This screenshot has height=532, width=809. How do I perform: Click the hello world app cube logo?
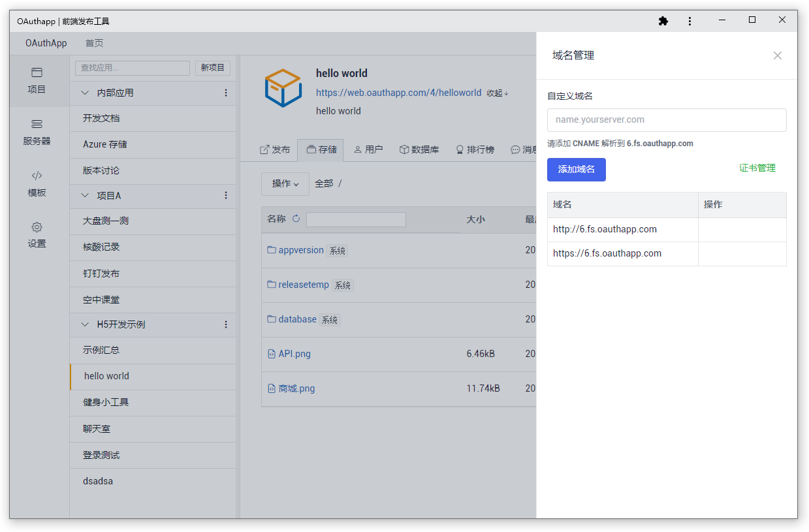point(283,87)
